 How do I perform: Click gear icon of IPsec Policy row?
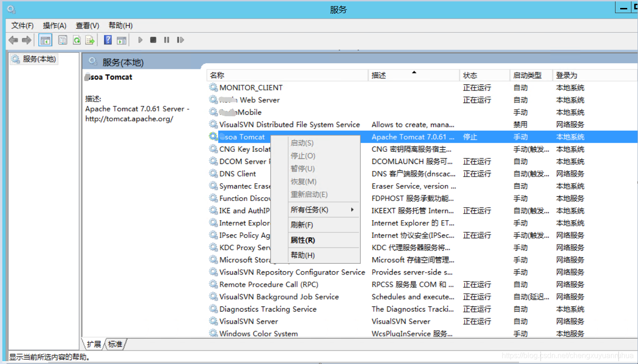coord(214,235)
